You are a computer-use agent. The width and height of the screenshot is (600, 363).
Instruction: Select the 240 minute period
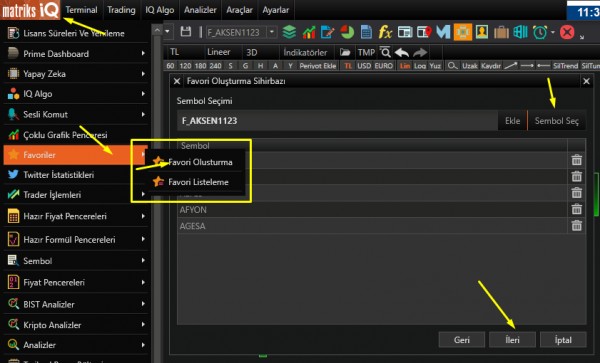point(215,66)
